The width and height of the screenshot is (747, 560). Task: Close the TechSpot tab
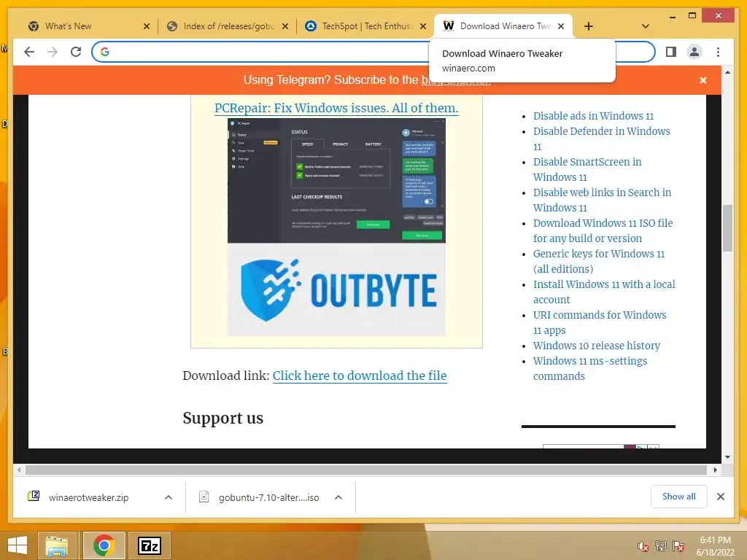pyautogui.click(x=422, y=26)
